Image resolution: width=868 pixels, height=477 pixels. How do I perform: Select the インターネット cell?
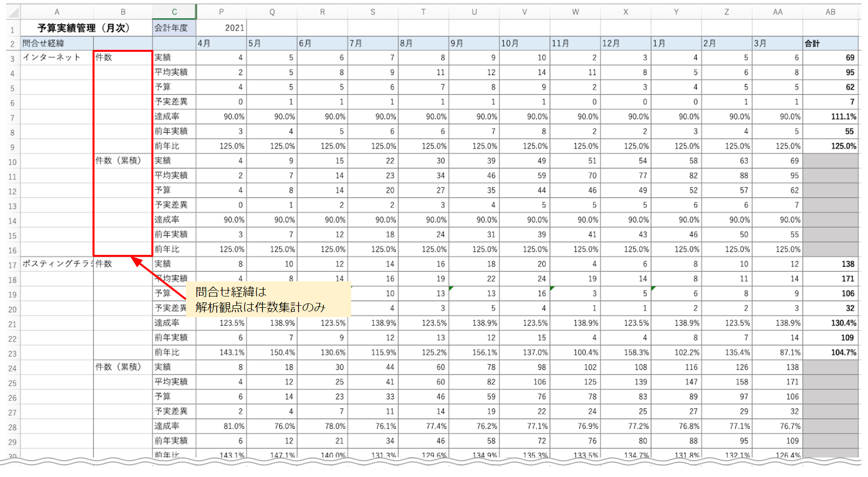tap(57, 58)
